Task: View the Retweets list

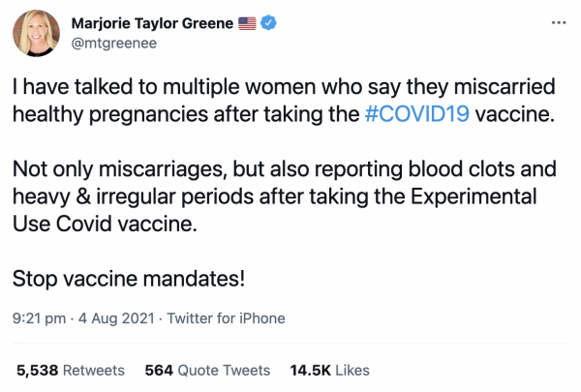Action: tap(95, 370)
